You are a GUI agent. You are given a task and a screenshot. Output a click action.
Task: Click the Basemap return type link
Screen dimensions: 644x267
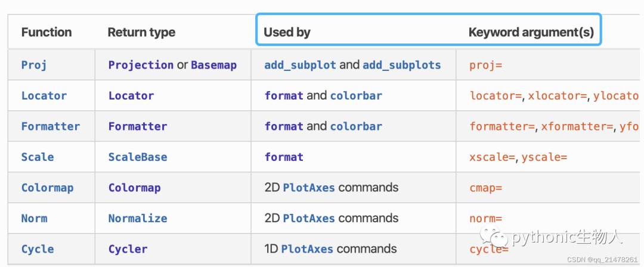pyautogui.click(x=213, y=66)
